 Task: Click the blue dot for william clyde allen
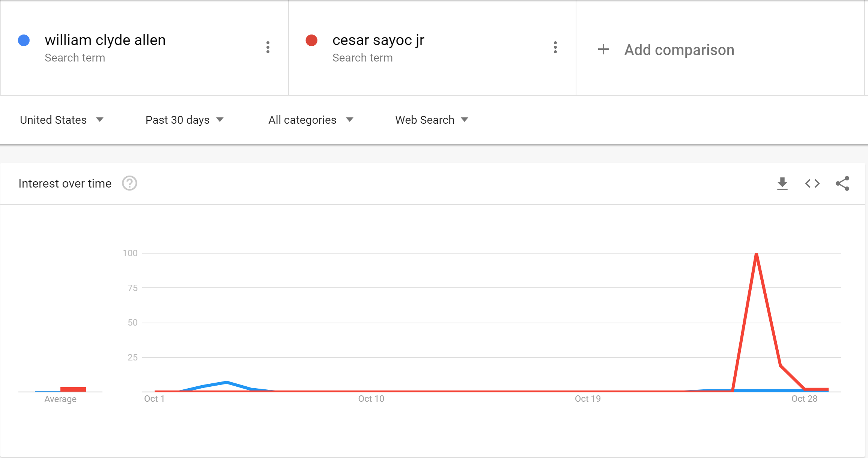click(24, 40)
